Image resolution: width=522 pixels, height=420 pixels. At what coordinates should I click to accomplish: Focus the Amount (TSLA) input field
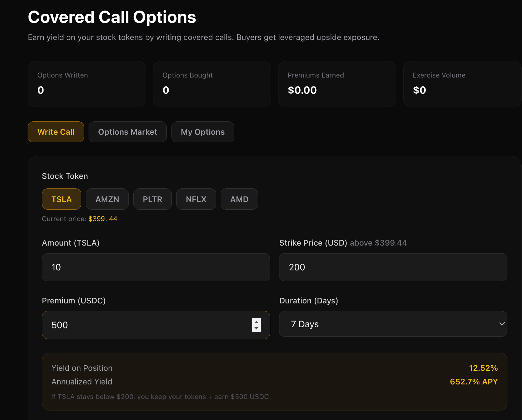click(156, 267)
